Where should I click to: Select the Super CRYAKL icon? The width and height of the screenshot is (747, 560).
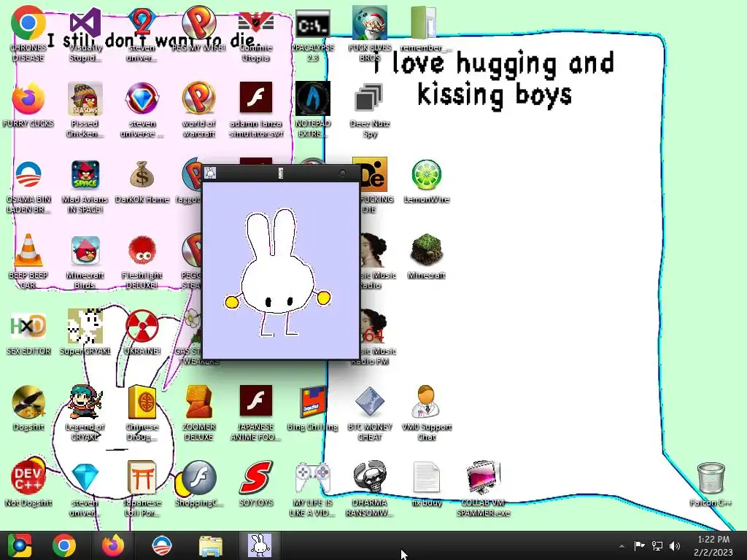(x=85, y=327)
